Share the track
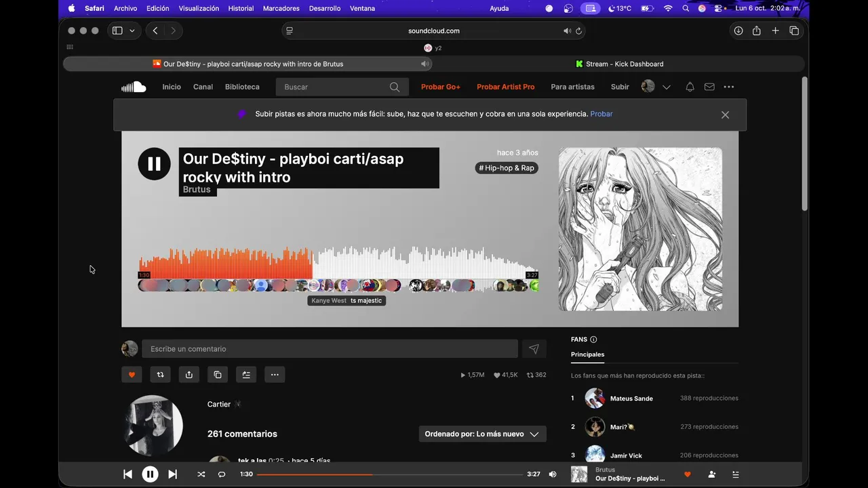868x488 pixels. tap(189, 375)
